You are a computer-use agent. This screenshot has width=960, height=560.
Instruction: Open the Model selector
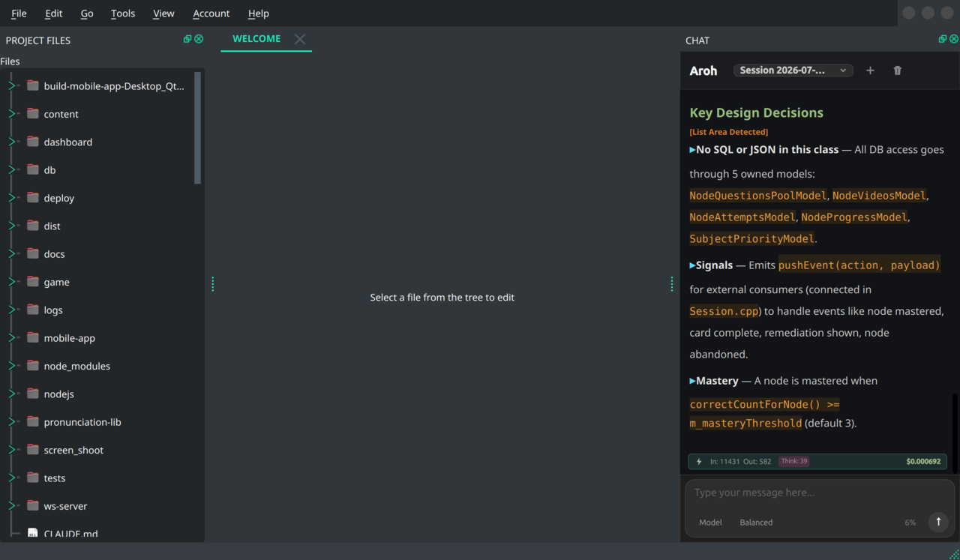pos(710,523)
